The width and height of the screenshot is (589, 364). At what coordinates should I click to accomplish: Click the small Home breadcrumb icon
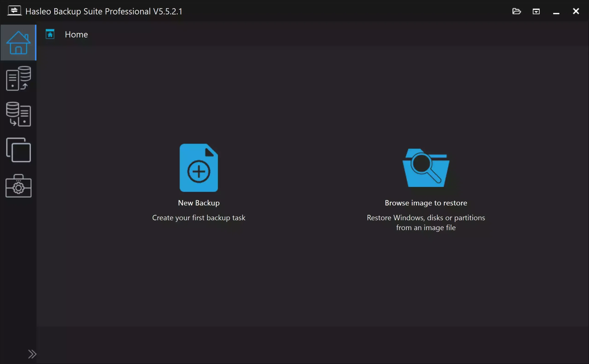[x=50, y=34]
